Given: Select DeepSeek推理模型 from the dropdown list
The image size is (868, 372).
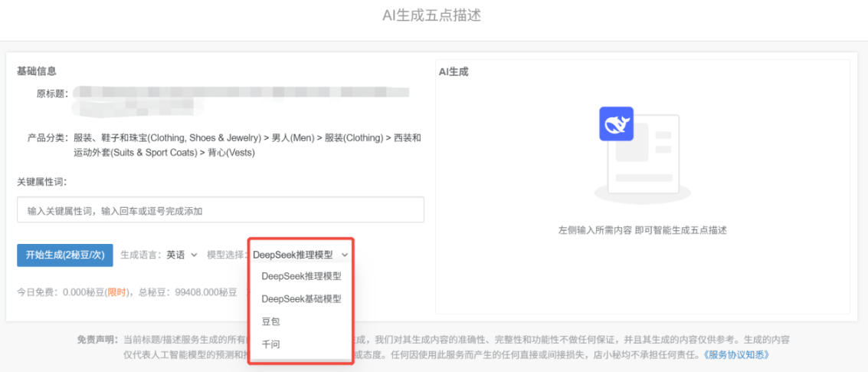Looking at the screenshot, I should point(301,276).
